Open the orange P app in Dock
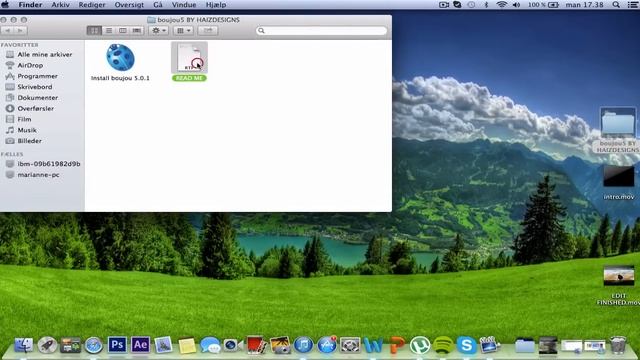Image resolution: width=640 pixels, height=360 pixels. pyautogui.click(x=397, y=346)
